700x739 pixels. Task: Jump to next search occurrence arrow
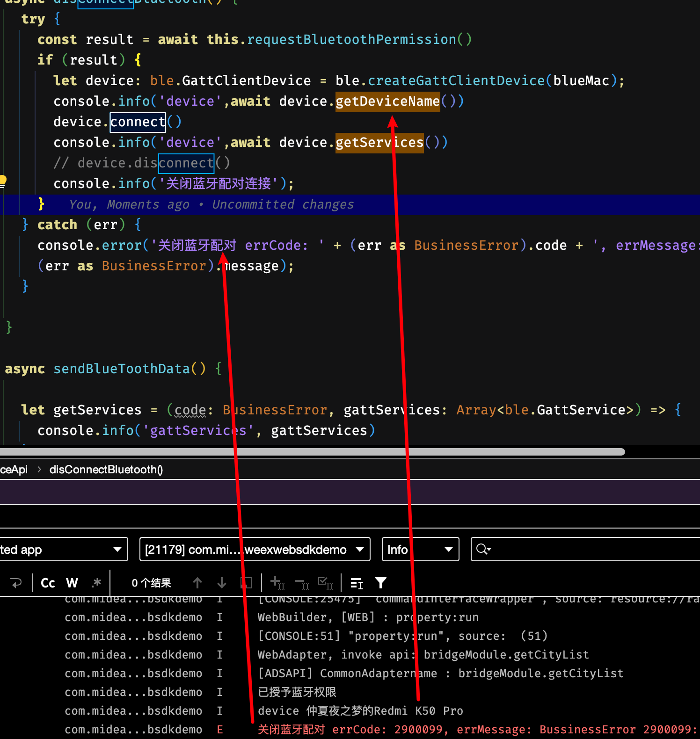point(222,583)
